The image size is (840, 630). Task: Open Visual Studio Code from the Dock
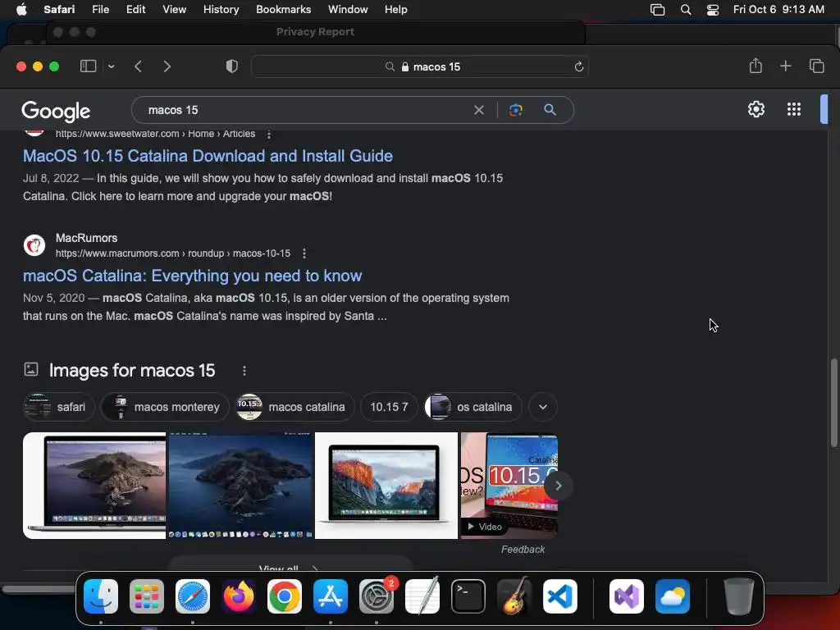(560, 596)
